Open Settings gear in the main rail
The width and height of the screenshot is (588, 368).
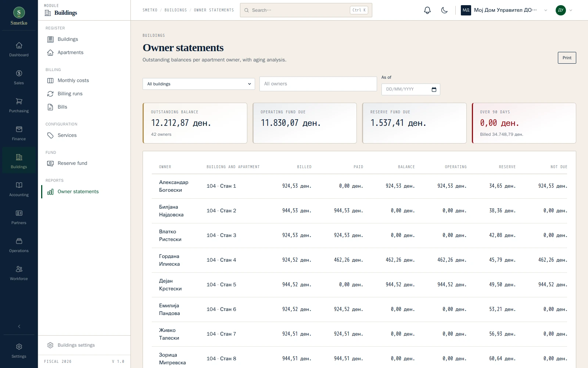pos(19,347)
